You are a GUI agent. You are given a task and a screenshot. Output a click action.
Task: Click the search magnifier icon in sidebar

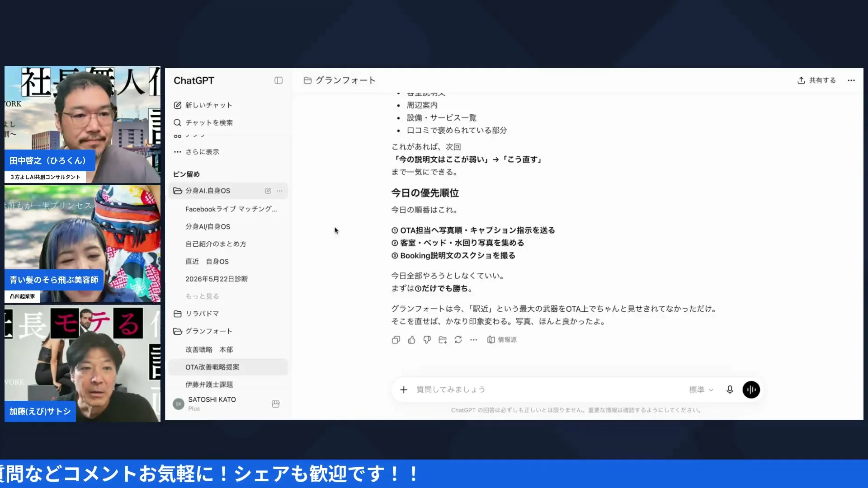click(x=177, y=123)
